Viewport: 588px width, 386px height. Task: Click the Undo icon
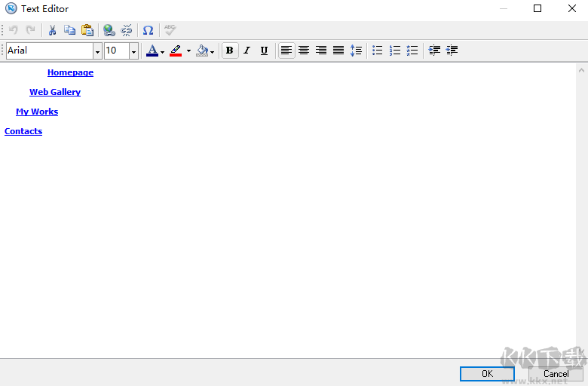(13, 30)
